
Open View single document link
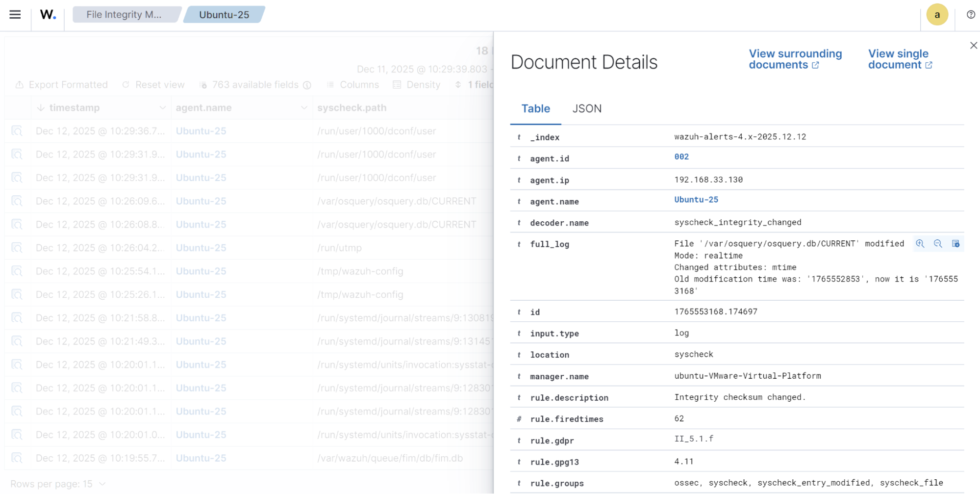[900, 59]
